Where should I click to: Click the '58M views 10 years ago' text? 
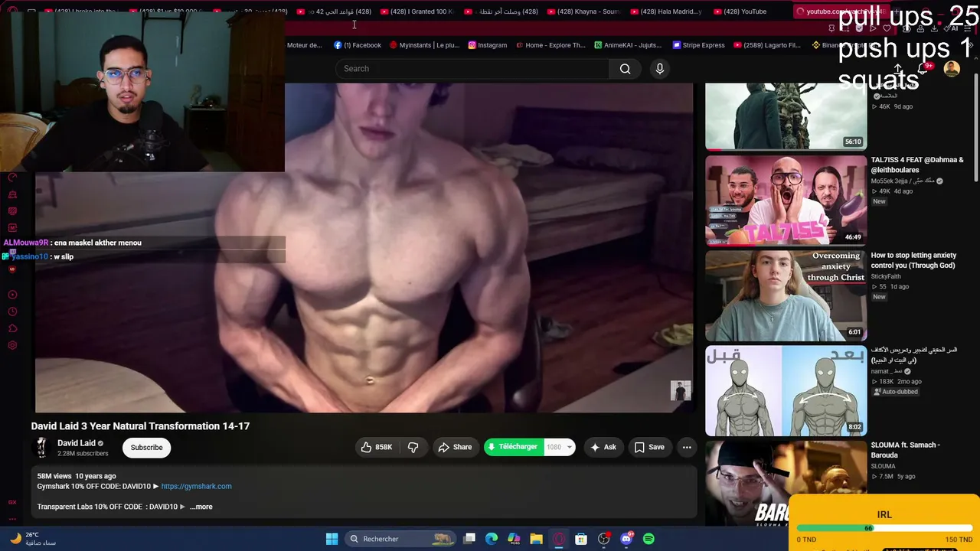(77, 476)
